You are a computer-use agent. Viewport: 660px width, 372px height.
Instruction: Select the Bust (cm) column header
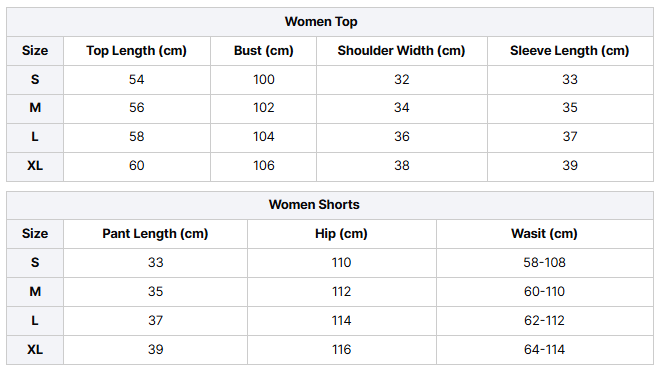[263, 50]
